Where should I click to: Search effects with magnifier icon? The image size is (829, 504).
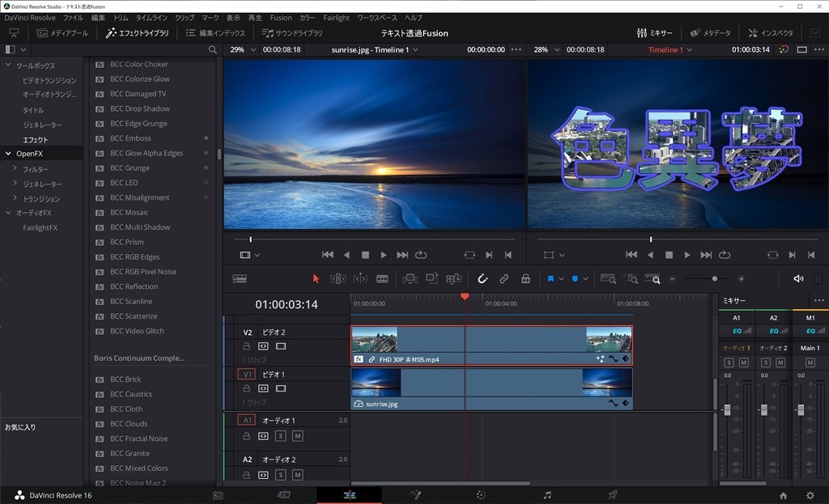pyautogui.click(x=213, y=49)
